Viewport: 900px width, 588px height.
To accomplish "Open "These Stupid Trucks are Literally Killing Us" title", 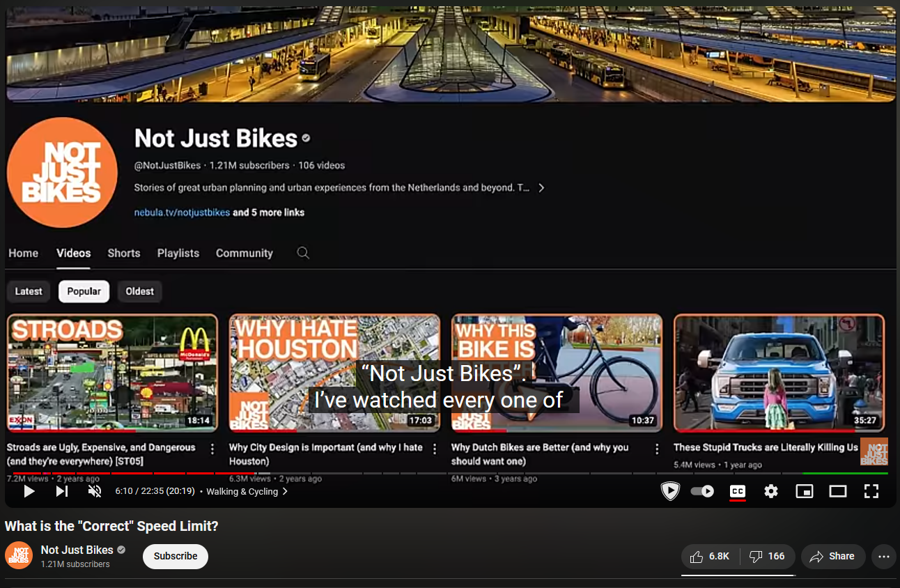I will 766,447.
